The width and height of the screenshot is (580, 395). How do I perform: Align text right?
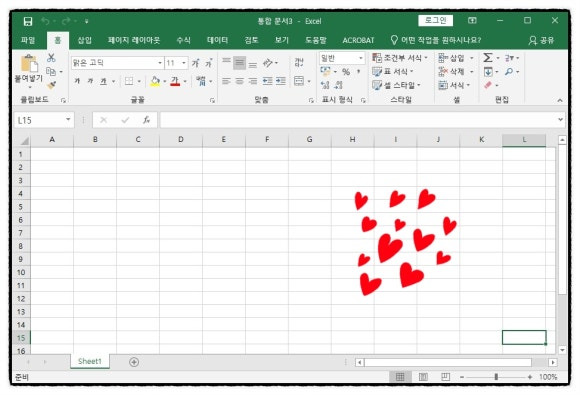(x=253, y=81)
